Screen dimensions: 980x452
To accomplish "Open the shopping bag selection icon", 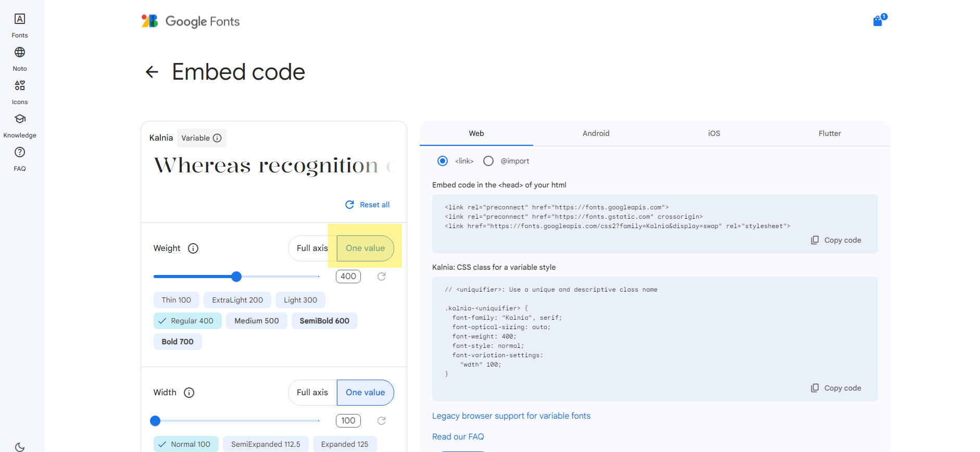I will (x=879, y=20).
